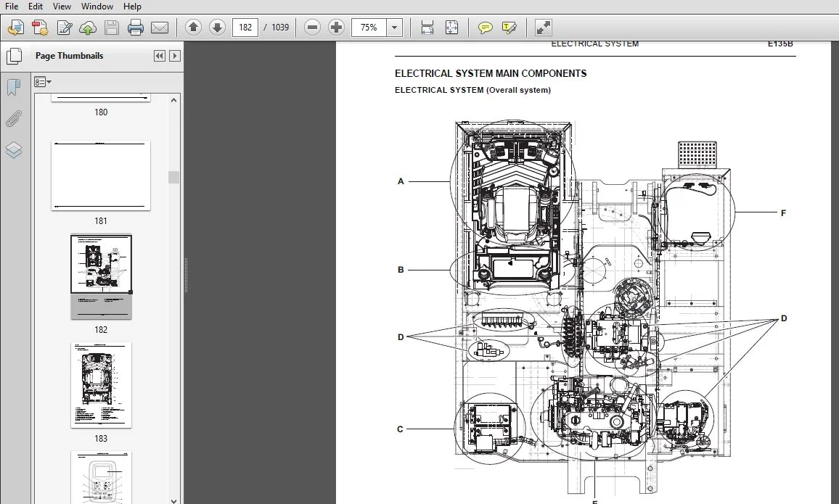The width and height of the screenshot is (839, 504).
Task: Open the Edit menu
Action: 36,7
